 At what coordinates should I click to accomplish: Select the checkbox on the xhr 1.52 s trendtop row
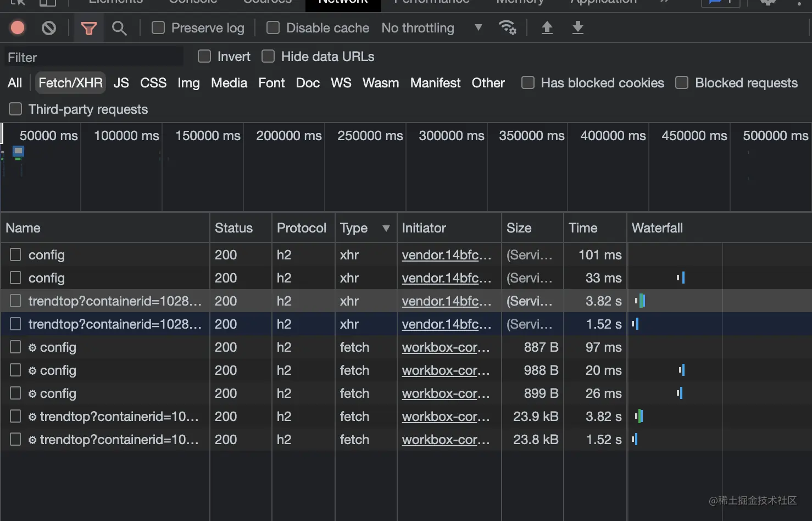[x=15, y=324]
